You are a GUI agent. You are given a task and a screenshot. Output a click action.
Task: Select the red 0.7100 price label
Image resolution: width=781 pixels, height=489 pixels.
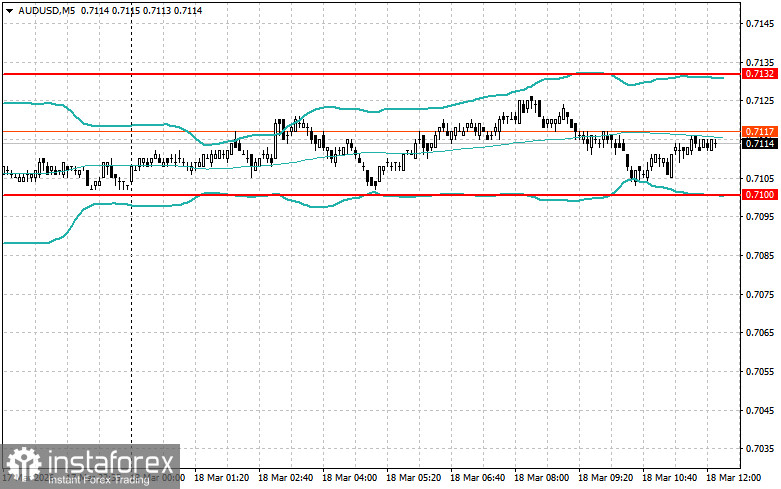pyautogui.click(x=760, y=195)
